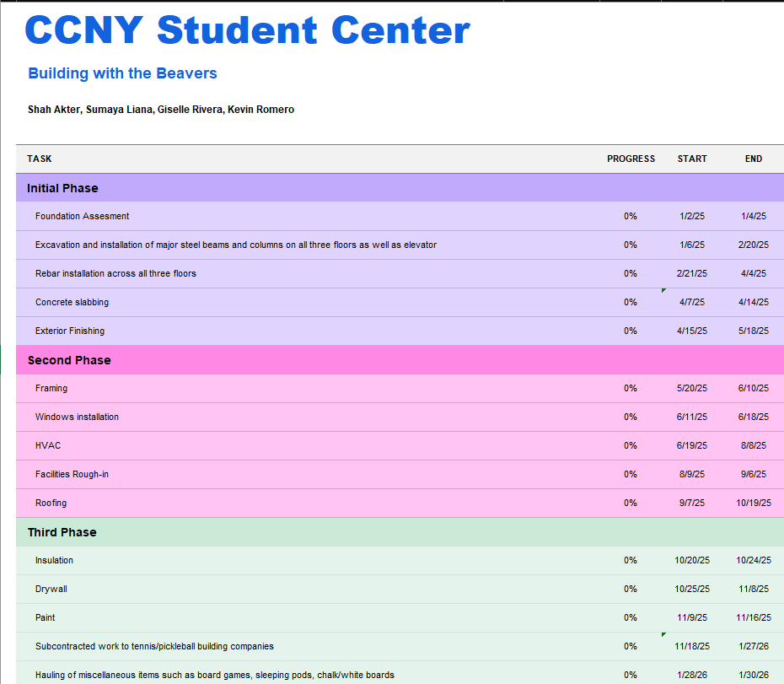The image size is (784, 684).
Task: Click Drywall start date 10/25/25
Action: (692, 589)
